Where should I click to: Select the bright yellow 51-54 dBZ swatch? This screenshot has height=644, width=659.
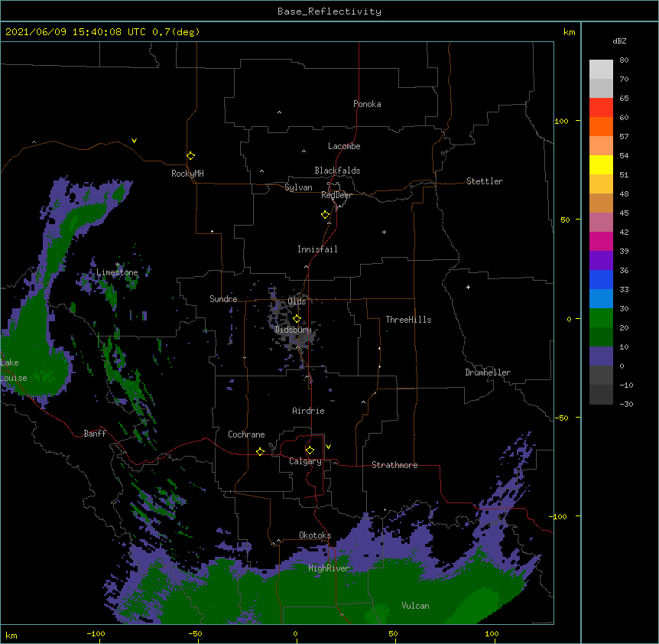coord(601,164)
